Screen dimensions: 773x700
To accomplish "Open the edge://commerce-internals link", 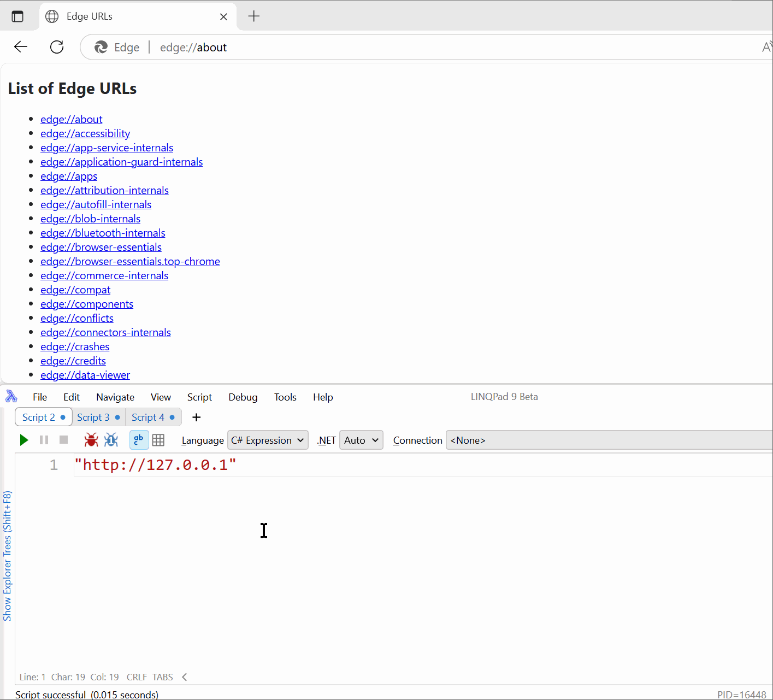I will (104, 275).
